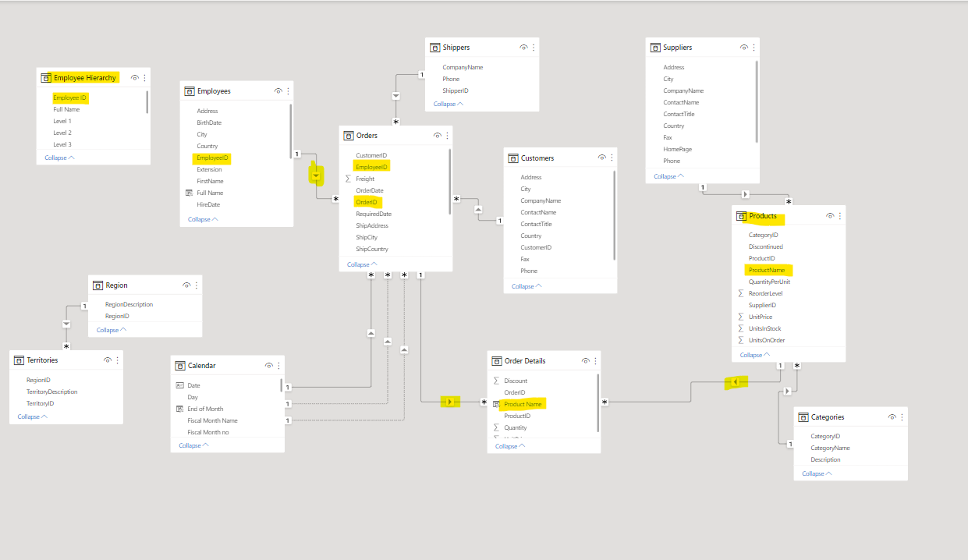
Task: Toggle visibility of Employee Hierarchy table
Action: [x=135, y=78]
